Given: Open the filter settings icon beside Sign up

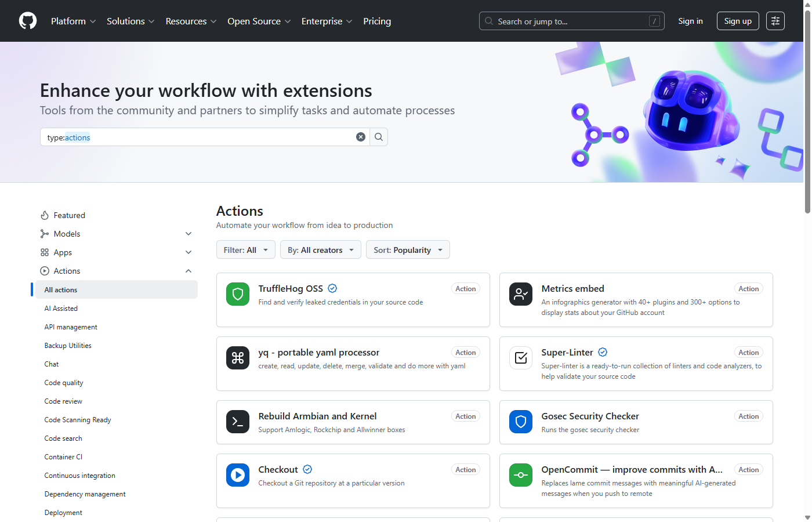Looking at the screenshot, I should (775, 20).
